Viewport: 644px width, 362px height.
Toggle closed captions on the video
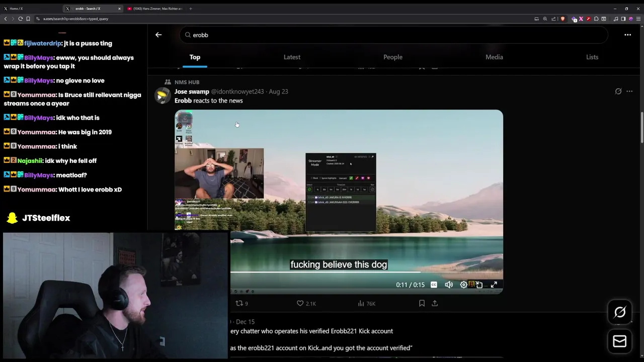click(x=434, y=285)
